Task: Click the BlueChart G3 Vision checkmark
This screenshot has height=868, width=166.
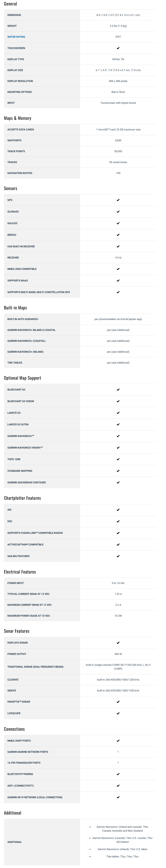Action: pos(118,401)
